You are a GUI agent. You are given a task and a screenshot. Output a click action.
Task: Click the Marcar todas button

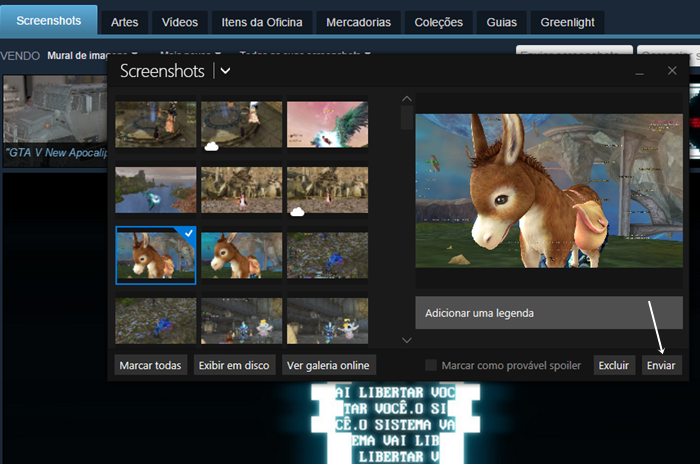150,365
